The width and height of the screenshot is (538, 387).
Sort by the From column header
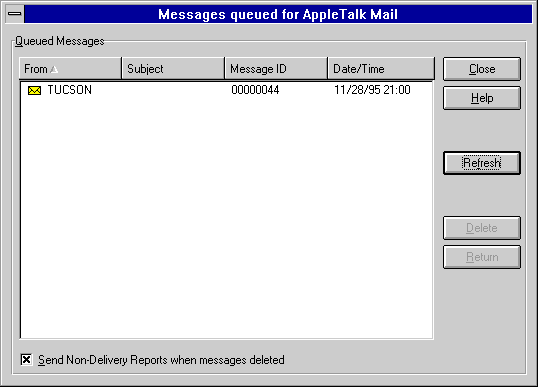tap(70, 69)
